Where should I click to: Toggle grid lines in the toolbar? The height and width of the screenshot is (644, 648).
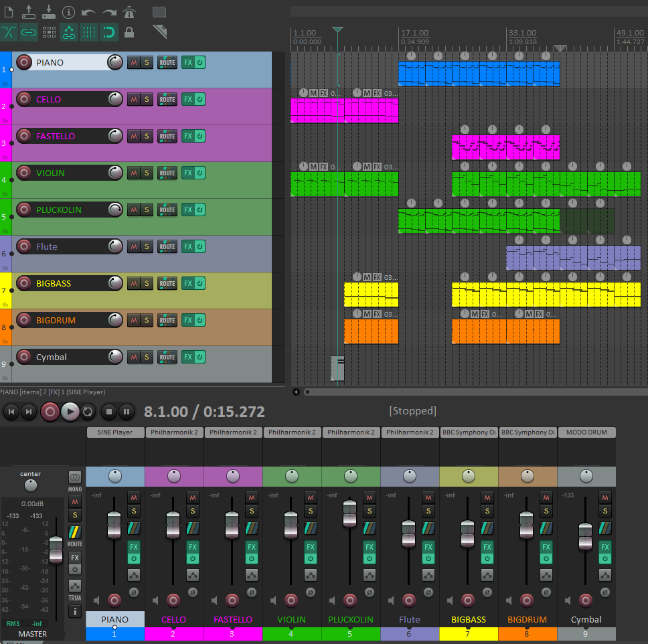point(88,31)
